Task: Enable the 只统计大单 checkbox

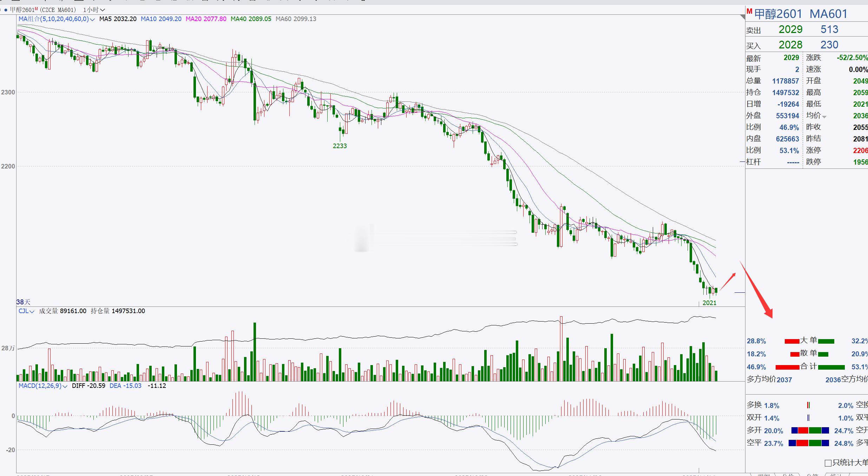Action: pos(828,463)
